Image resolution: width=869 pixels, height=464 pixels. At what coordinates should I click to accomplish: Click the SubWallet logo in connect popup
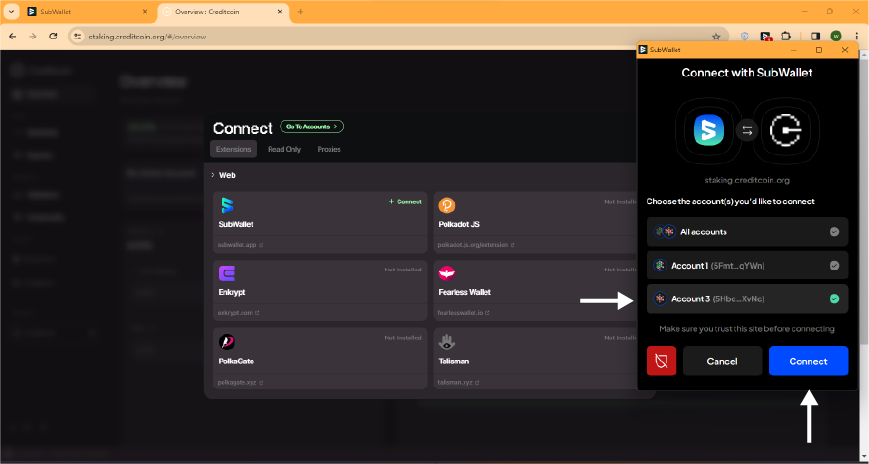coord(709,131)
